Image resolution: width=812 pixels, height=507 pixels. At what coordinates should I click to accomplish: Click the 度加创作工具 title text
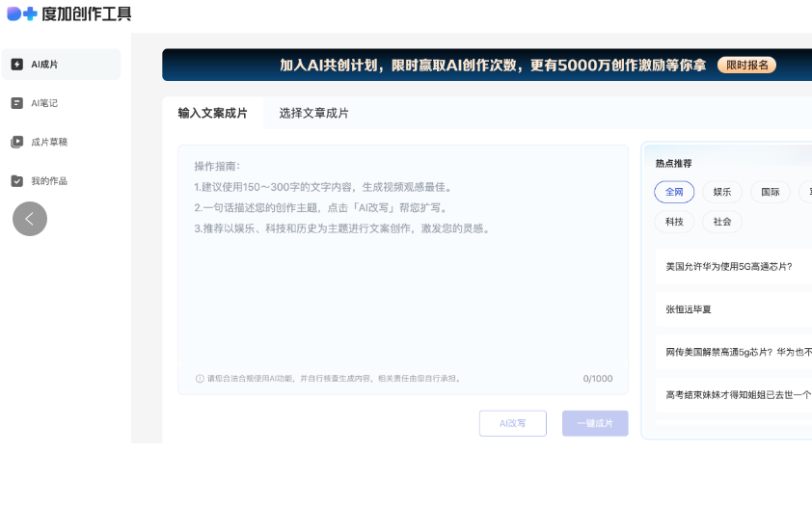pyautogui.click(x=87, y=13)
